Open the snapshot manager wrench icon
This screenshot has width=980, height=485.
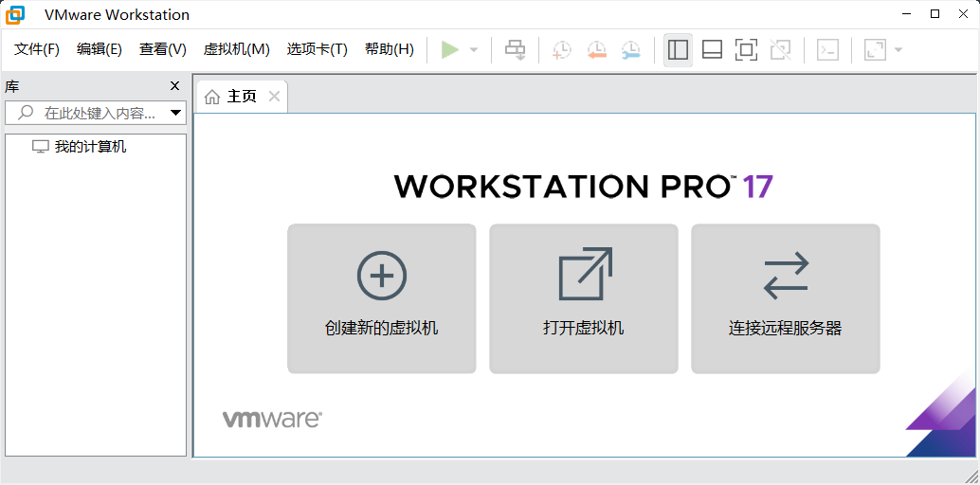(x=630, y=50)
